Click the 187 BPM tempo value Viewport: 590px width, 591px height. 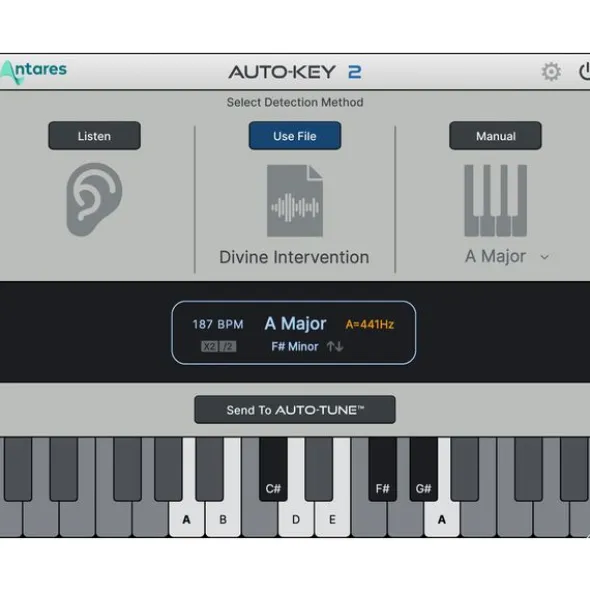point(218,325)
